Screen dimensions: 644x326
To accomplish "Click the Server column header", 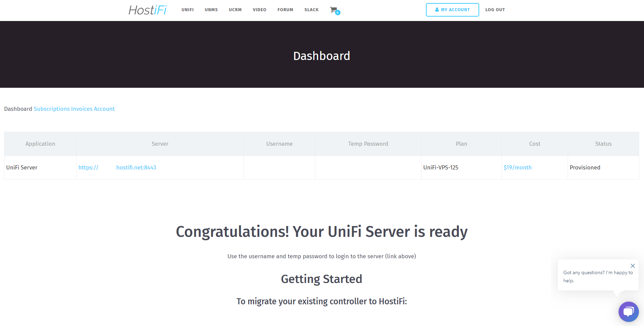I will 160,144.
